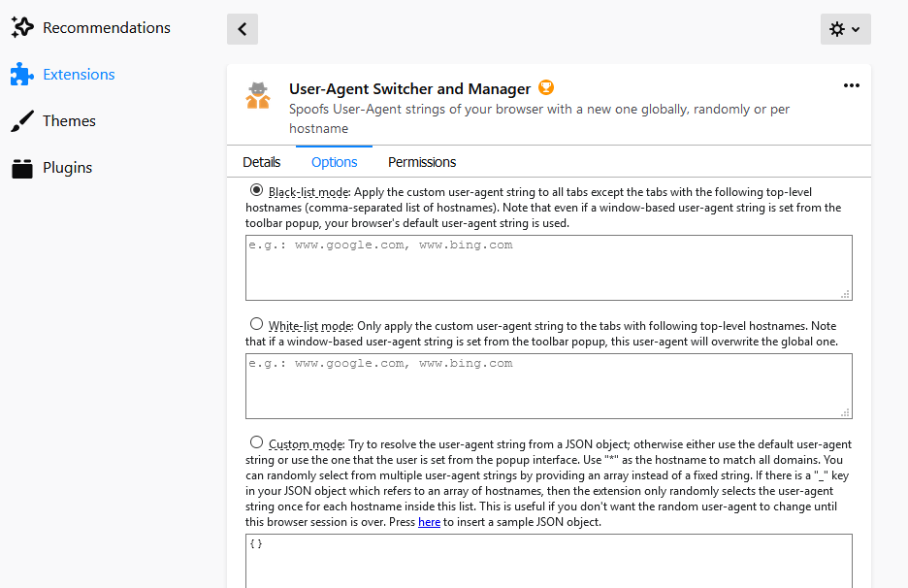Click the custom mode JSON text area

[549, 561]
